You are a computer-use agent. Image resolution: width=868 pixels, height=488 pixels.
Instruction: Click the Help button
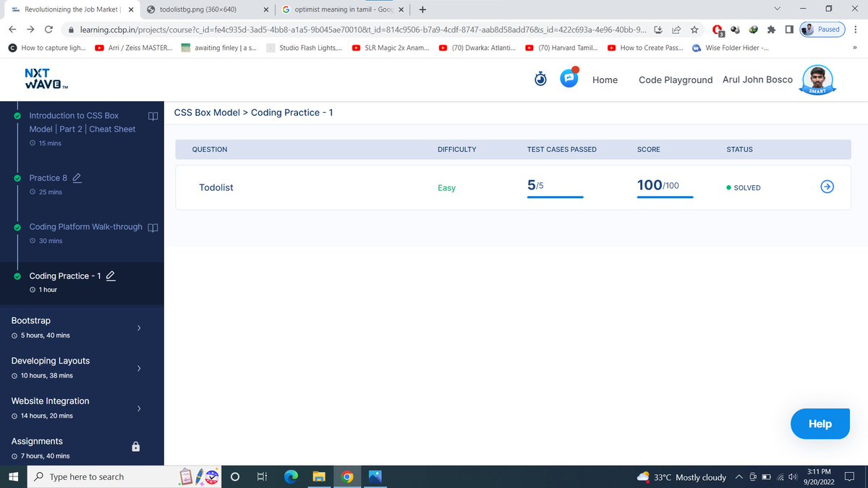pyautogui.click(x=820, y=424)
